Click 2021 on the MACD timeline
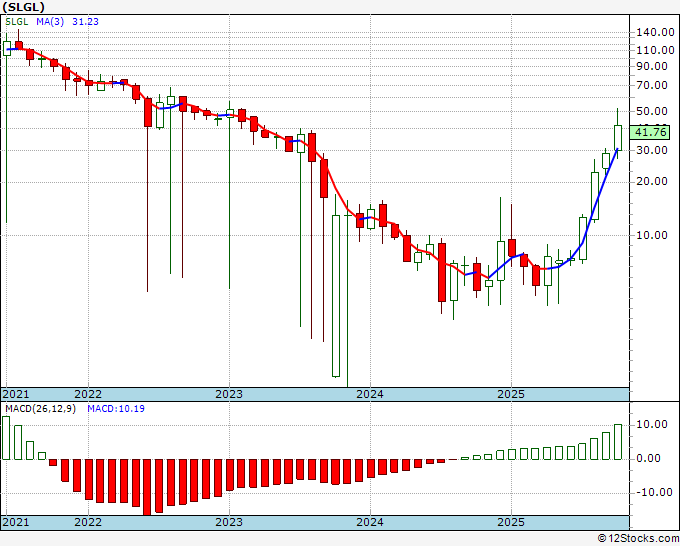The image size is (680, 546). 16,522
